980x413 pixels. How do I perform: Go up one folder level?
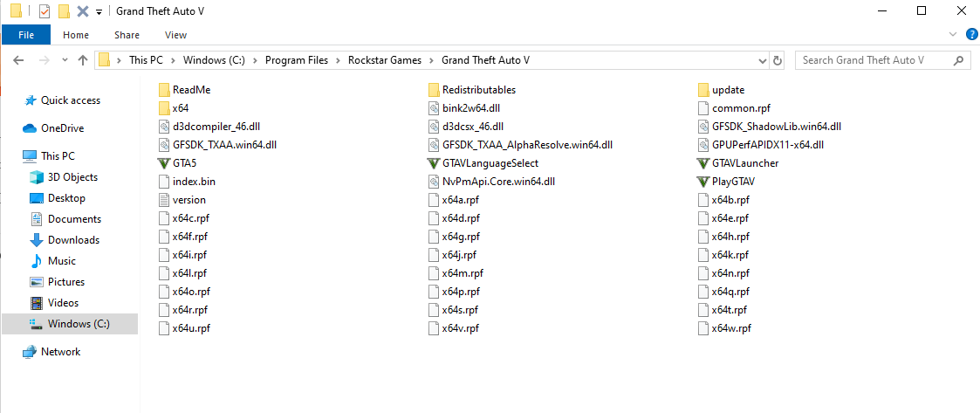83,61
